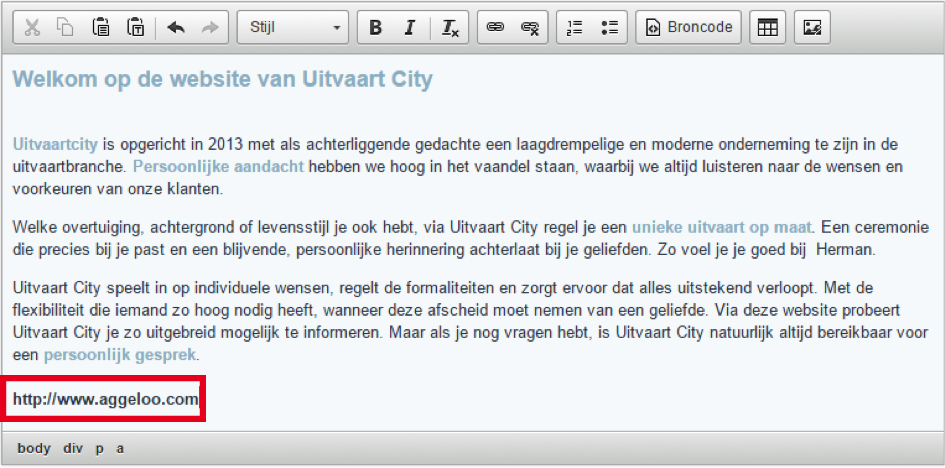Click Paste as plain text icon
This screenshot has height=468, width=945.
[134, 28]
